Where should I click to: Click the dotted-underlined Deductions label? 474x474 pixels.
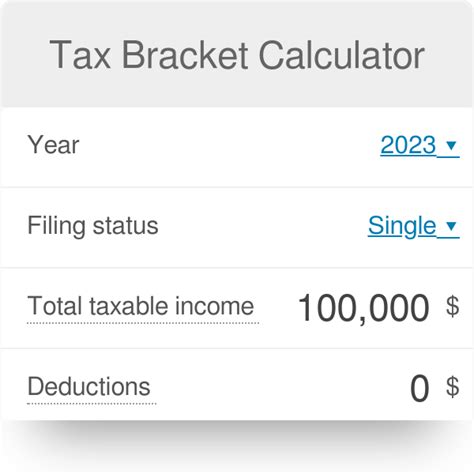pos(89,387)
